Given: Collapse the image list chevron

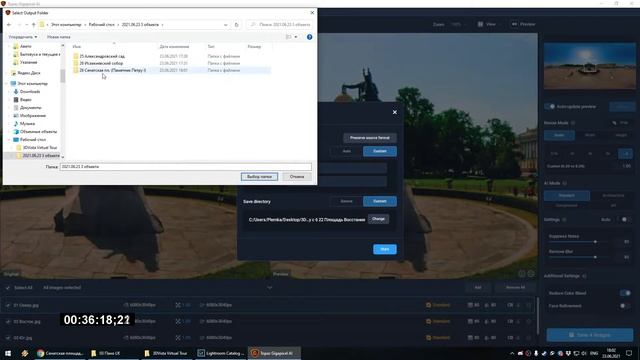Looking at the screenshot, I should (269, 288).
